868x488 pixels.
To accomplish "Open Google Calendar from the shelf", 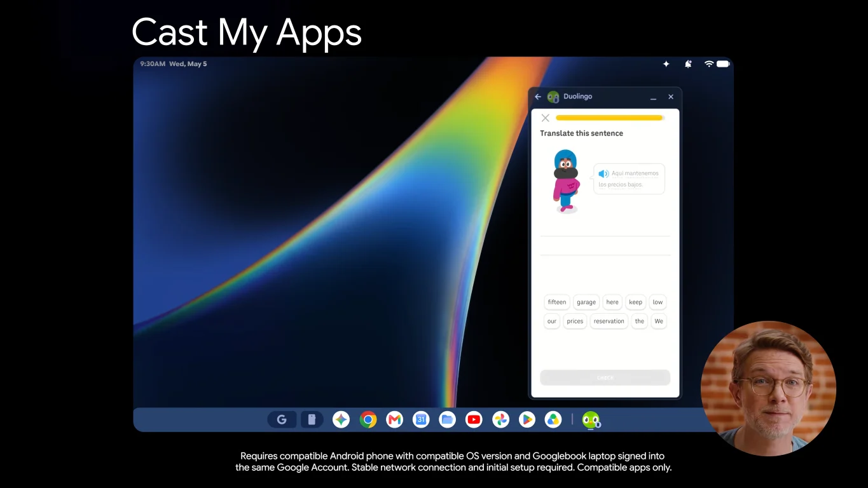I will pyautogui.click(x=421, y=419).
